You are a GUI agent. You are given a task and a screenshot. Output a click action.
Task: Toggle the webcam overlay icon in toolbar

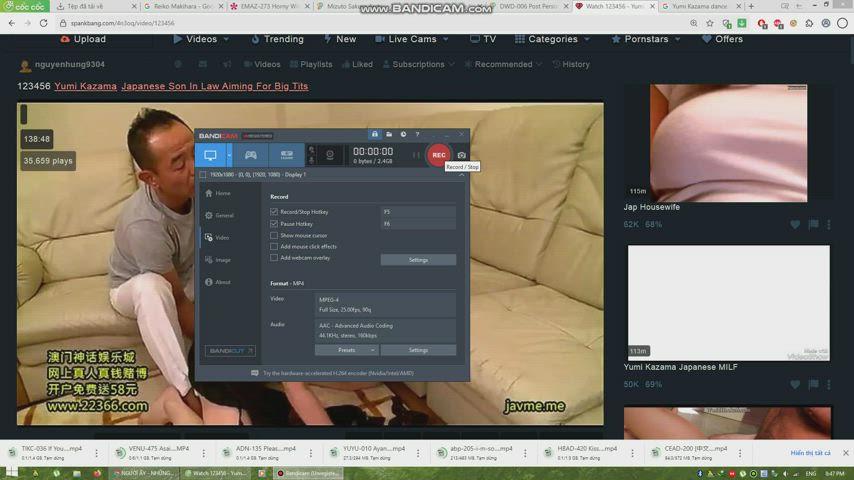tap(330, 155)
